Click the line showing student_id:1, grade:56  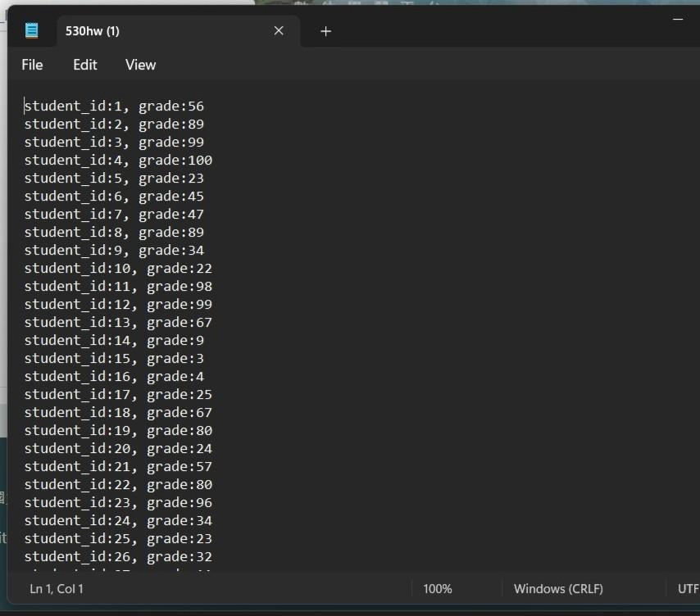coord(115,106)
